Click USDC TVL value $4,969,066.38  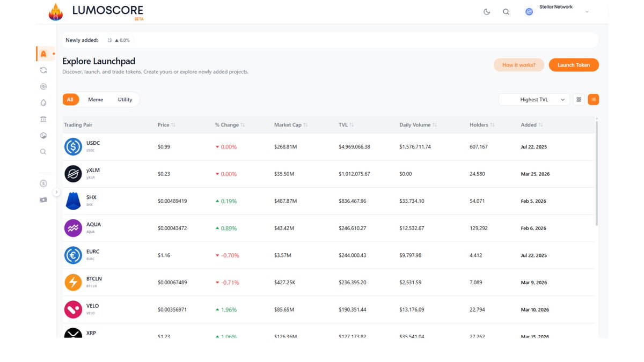354,147
